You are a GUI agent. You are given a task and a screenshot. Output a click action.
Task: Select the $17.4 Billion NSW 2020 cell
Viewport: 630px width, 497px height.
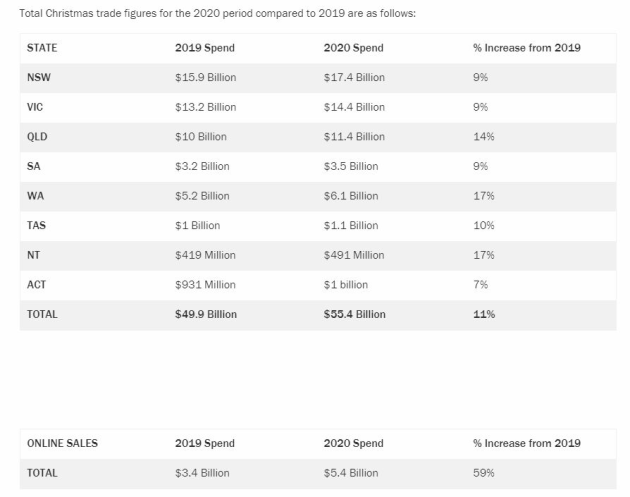[x=354, y=77]
